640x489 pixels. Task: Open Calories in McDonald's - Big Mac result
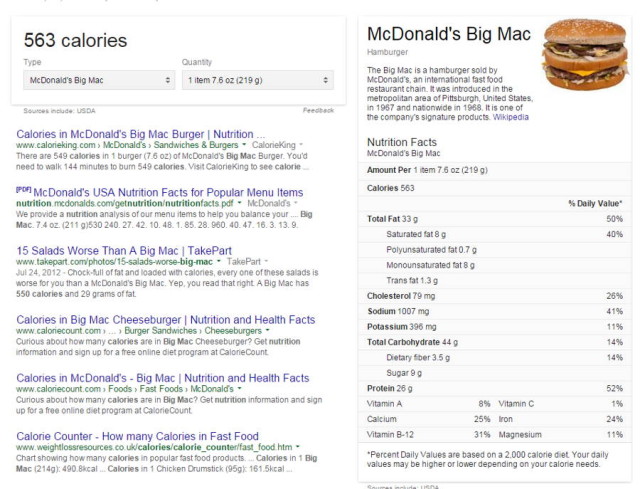pyautogui.click(x=163, y=378)
